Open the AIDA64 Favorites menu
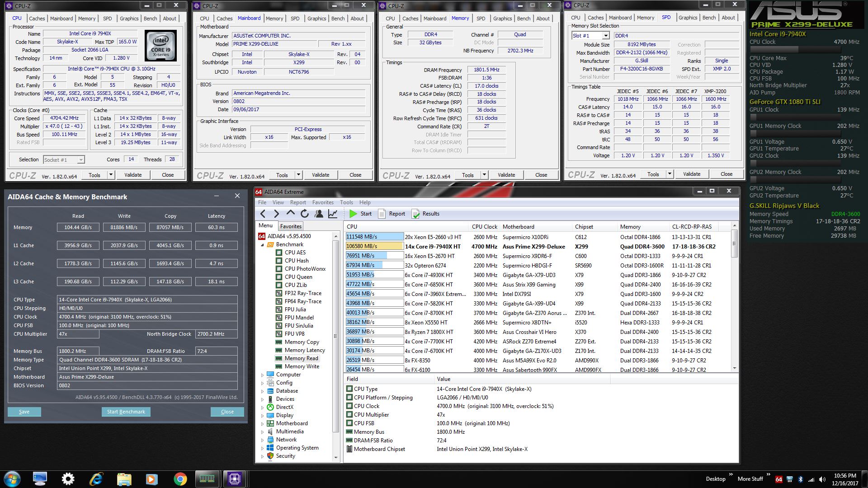Screen dimensions: 868x488 [323, 202]
